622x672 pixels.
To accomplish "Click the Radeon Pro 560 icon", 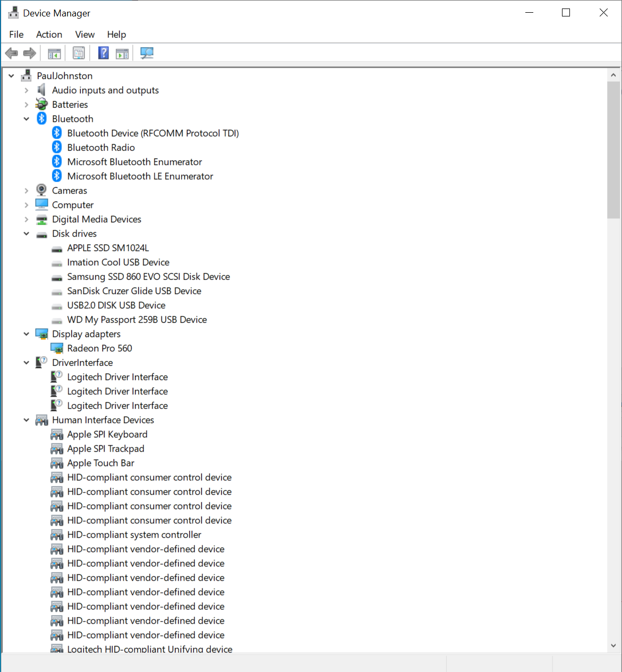I will [57, 348].
